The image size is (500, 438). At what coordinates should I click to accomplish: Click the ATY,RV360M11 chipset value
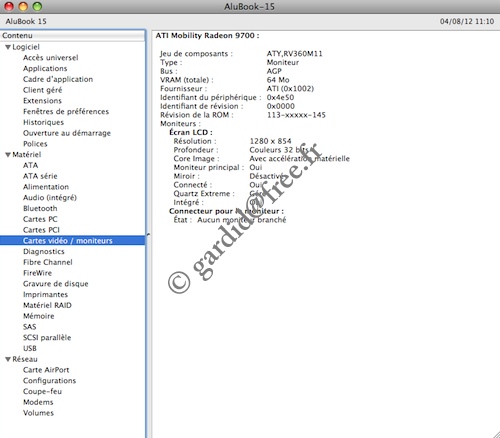[x=294, y=54]
